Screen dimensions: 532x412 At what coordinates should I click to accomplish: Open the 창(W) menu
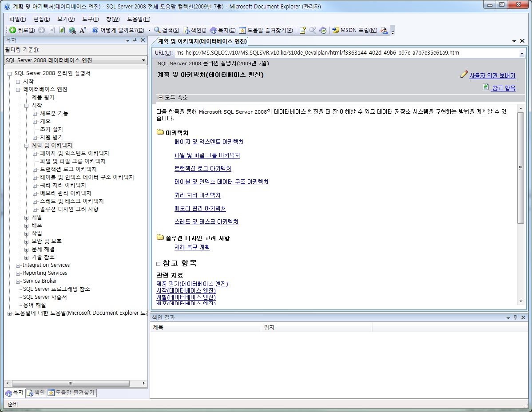coord(113,19)
